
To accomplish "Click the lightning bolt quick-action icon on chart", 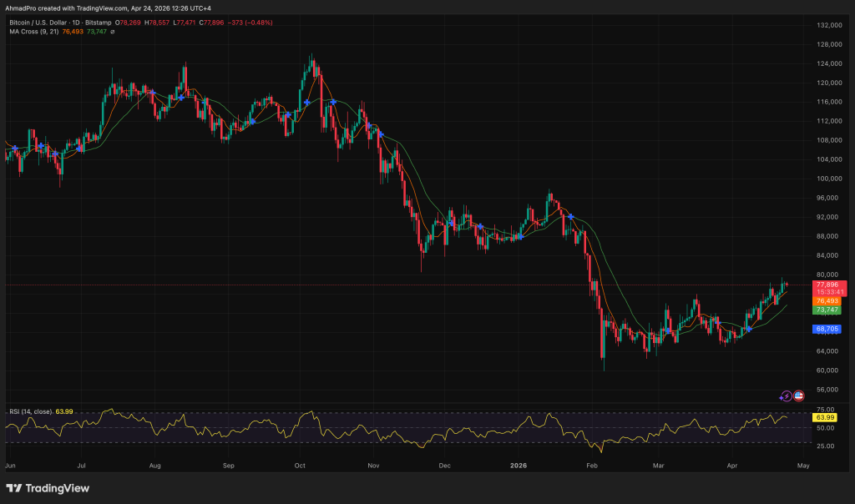I will pos(787,396).
